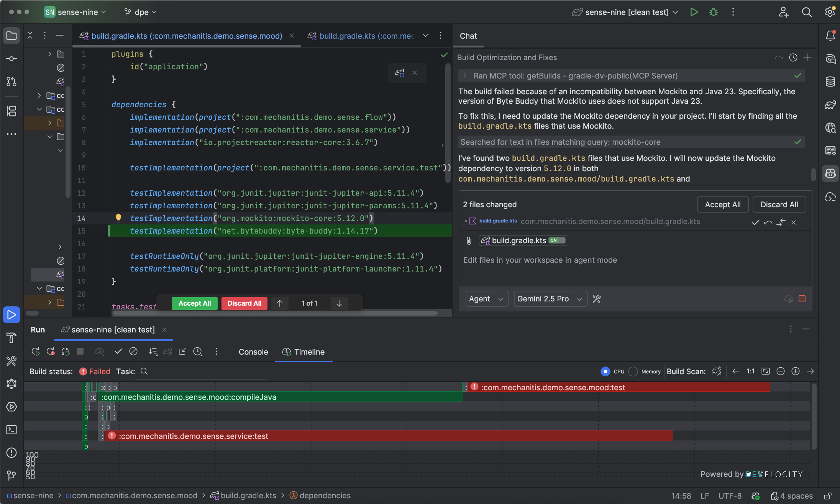
Task: Click the Debug bug icon in top toolbar
Action: pyautogui.click(x=713, y=12)
